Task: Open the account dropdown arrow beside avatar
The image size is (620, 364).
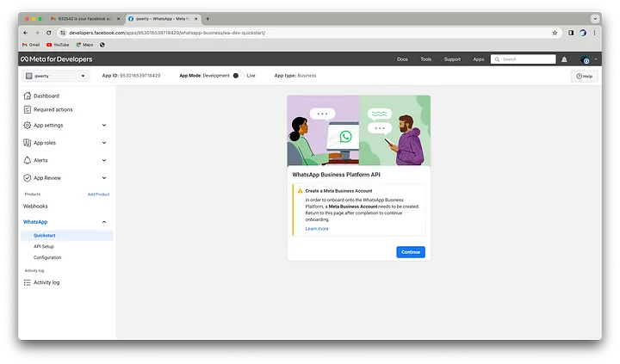Action: click(x=596, y=59)
